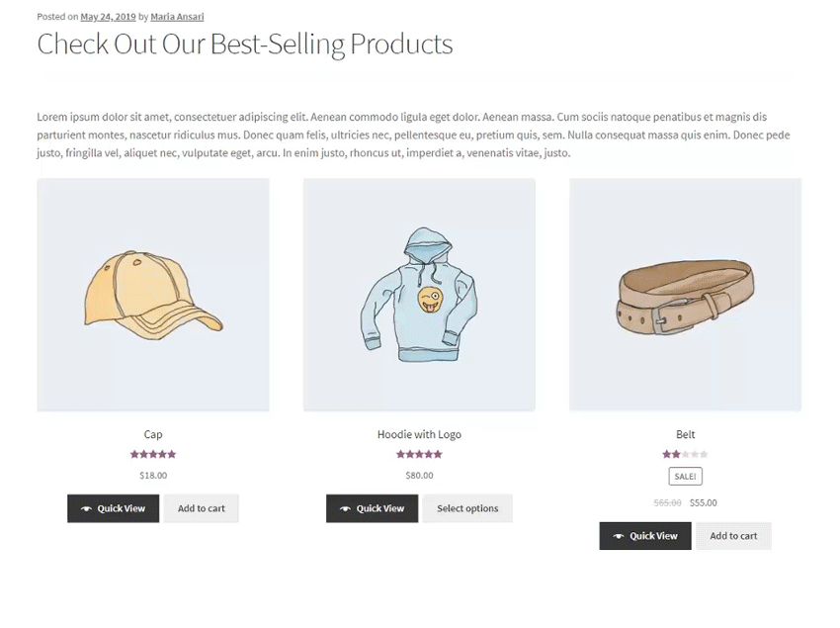Open the Hoodie with Logo product image
This screenshot has height=628, width=840.
[419, 295]
